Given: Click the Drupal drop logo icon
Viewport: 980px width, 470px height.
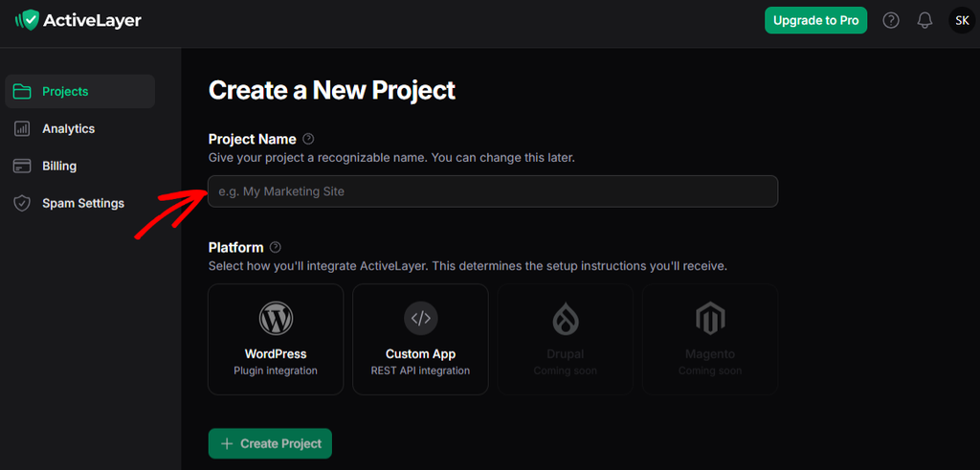Looking at the screenshot, I should pos(565,319).
